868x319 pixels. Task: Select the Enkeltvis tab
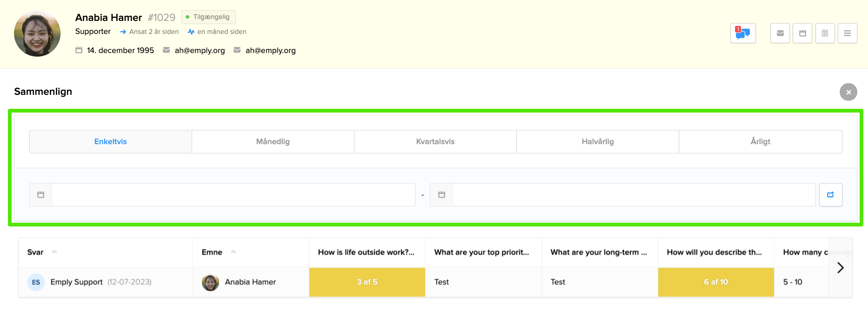111,142
